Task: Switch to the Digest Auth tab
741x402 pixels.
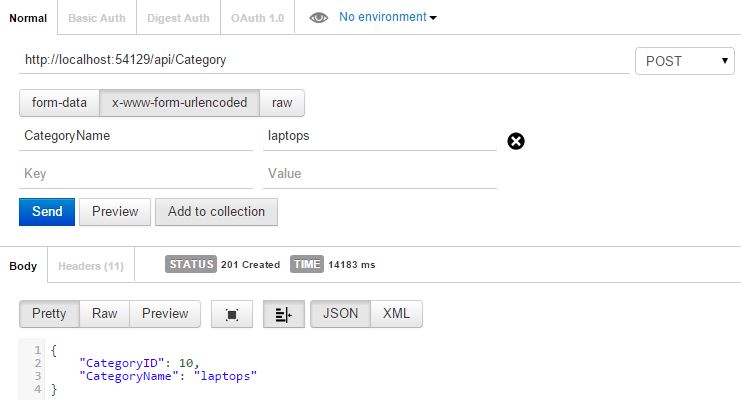Action: click(x=178, y=18)
